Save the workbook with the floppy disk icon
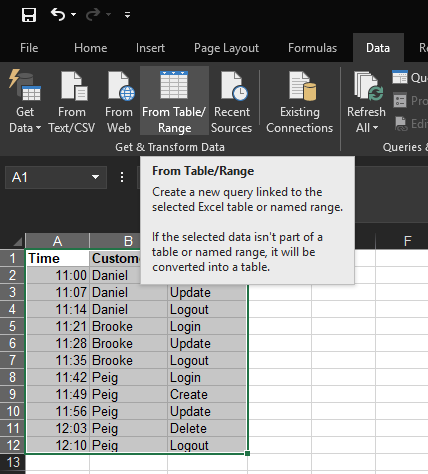Screen dimensions: 428x474 coord(29,15)
